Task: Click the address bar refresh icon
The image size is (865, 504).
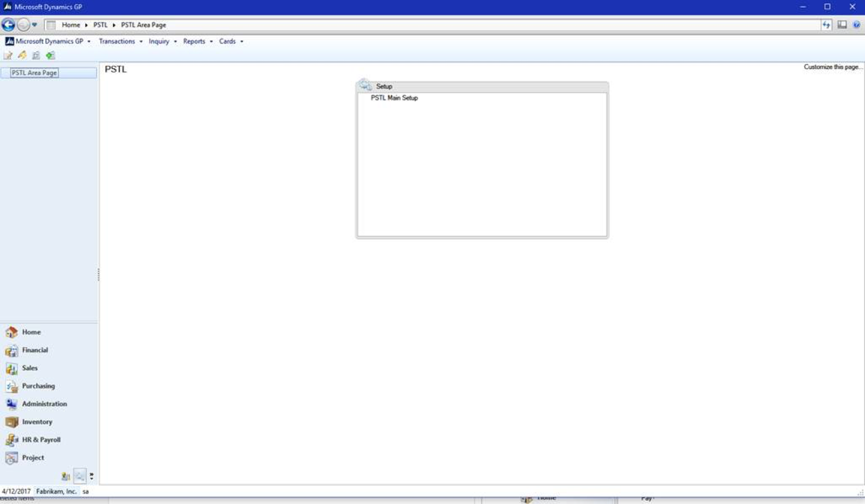Action: pyautogui.click(x=826, y=25)
